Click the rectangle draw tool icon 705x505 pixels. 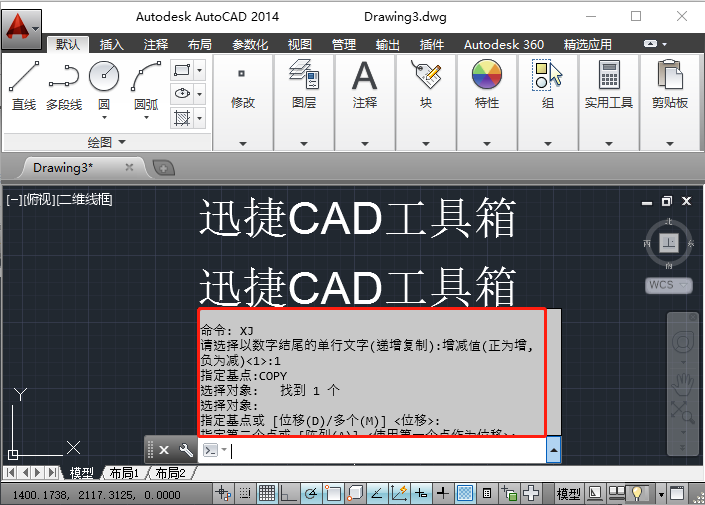(x=182, y=70)
